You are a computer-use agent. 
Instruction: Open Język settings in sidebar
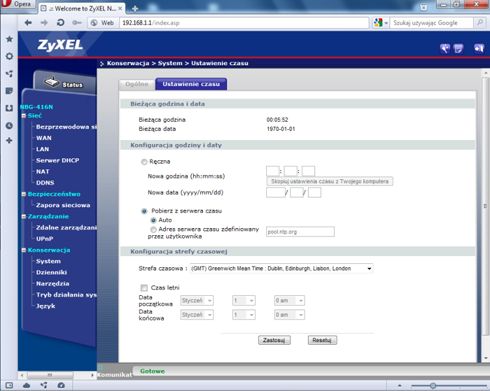[45, 306]
